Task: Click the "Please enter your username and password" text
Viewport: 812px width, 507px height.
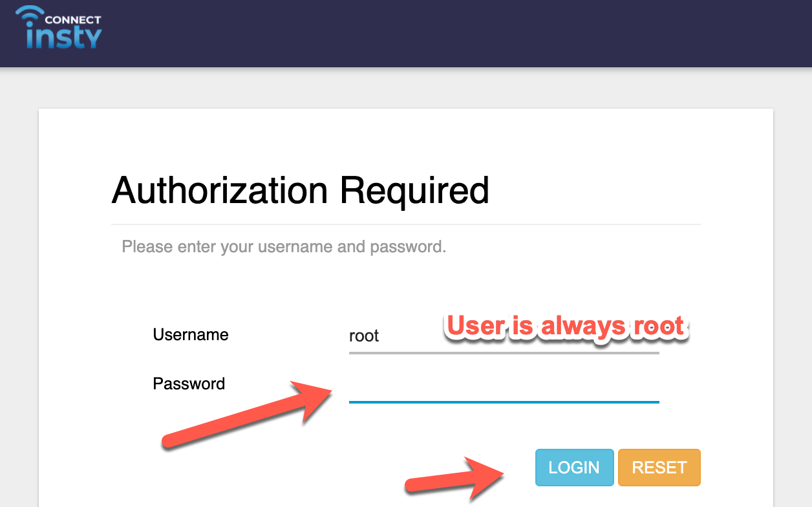Action: pos(284,246)
